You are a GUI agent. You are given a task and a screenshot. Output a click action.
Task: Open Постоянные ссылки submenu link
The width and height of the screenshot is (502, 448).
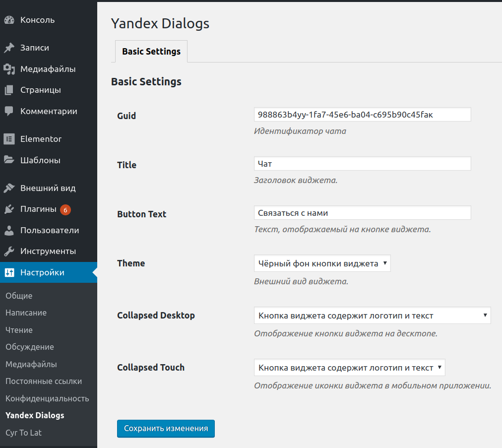click(44, 382)
